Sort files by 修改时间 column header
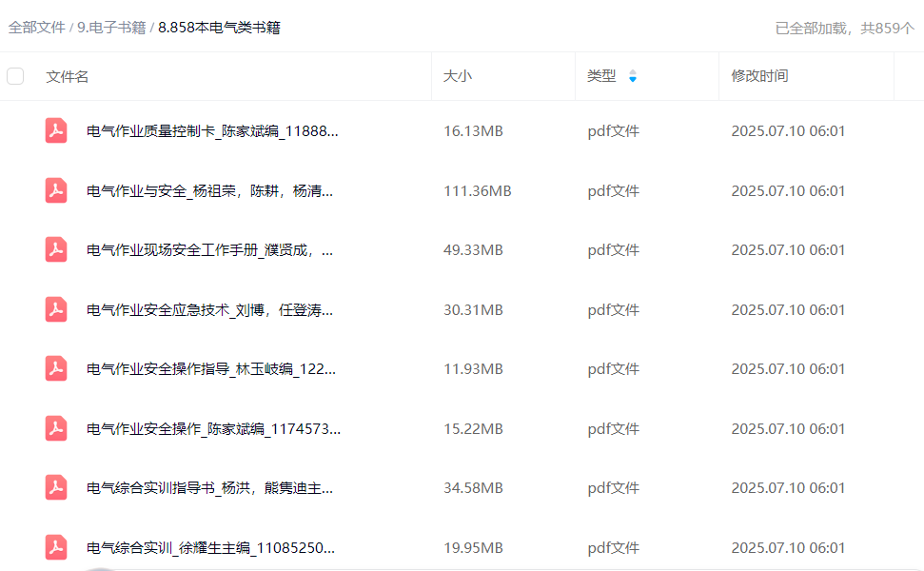The image size is (924, 571). (759, 76)
